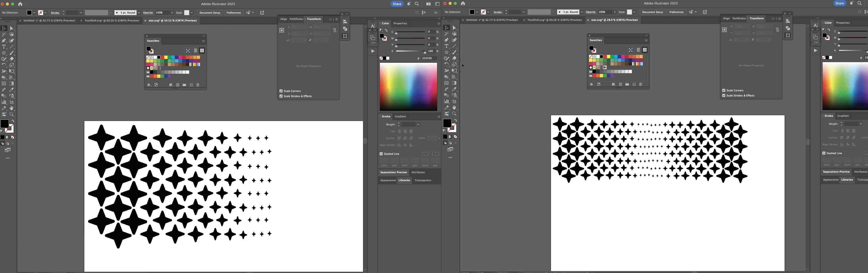Swap fill and stroke in left toolbar

click(x=13, y=121)
